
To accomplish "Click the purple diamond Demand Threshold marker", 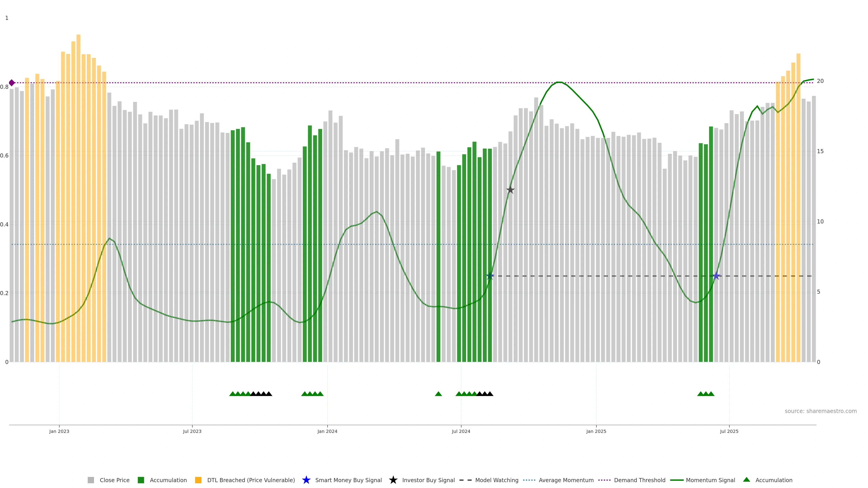I will point(12,83).
